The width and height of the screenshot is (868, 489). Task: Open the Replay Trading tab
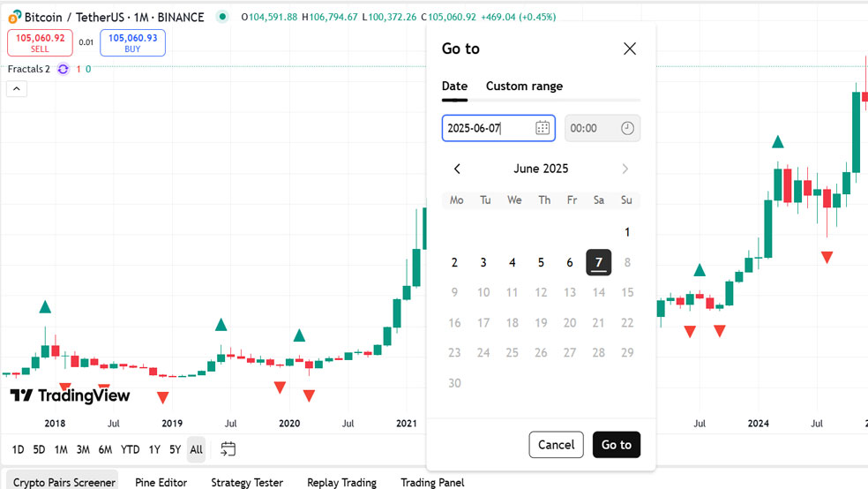click(341, 482)
